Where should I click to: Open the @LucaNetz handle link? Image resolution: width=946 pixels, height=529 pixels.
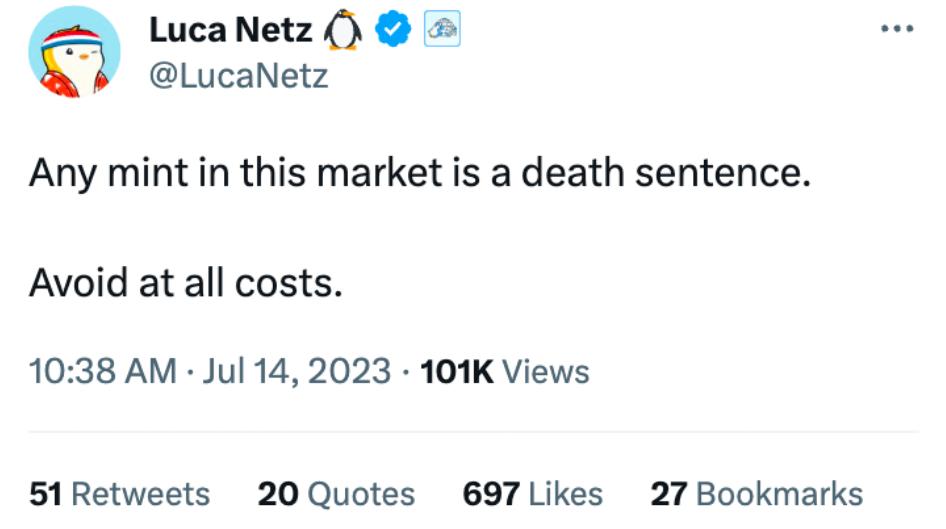tap(238, 75)
